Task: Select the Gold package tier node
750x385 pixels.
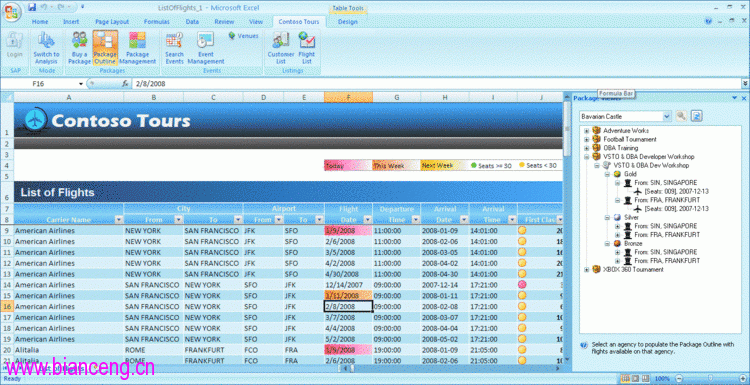Action: click(630, 174)
